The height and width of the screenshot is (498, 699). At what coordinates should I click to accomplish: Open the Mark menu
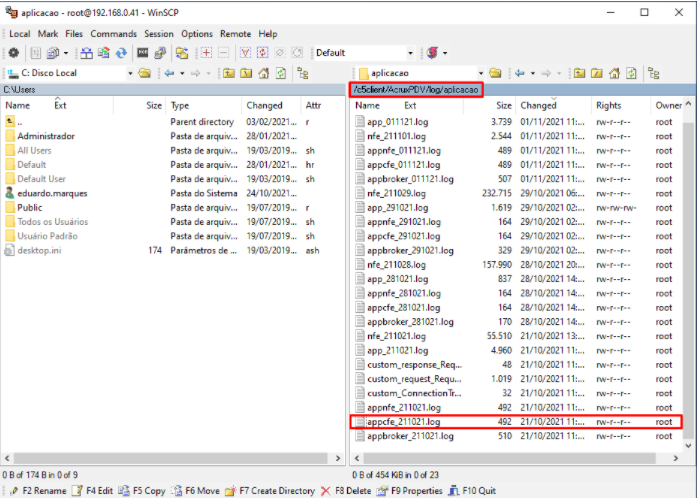[x=48, y=34]
